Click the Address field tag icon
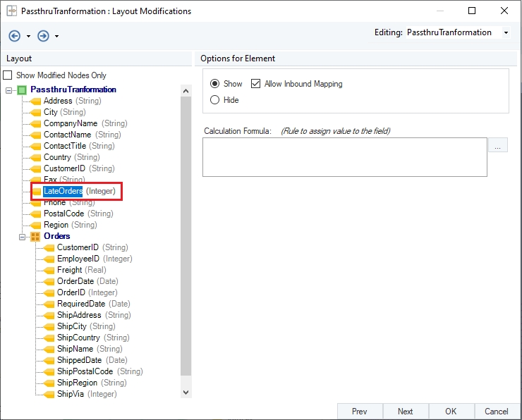This screenshot has width=522, height=420. [x=35, y=101]
